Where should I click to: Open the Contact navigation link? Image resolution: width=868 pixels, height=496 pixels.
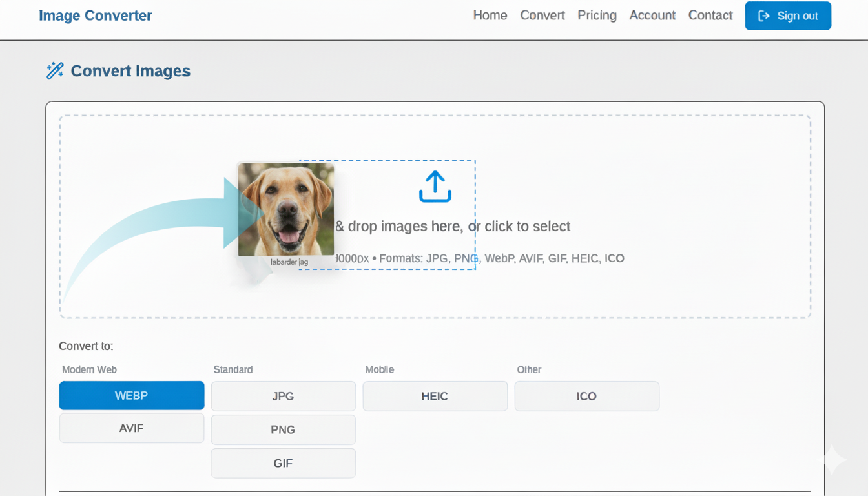click(x=710, y=15)
